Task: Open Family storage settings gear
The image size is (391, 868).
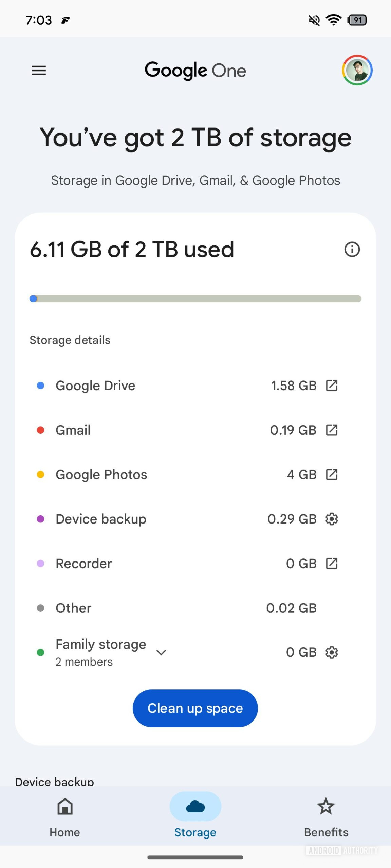Action: click(332, 652)
